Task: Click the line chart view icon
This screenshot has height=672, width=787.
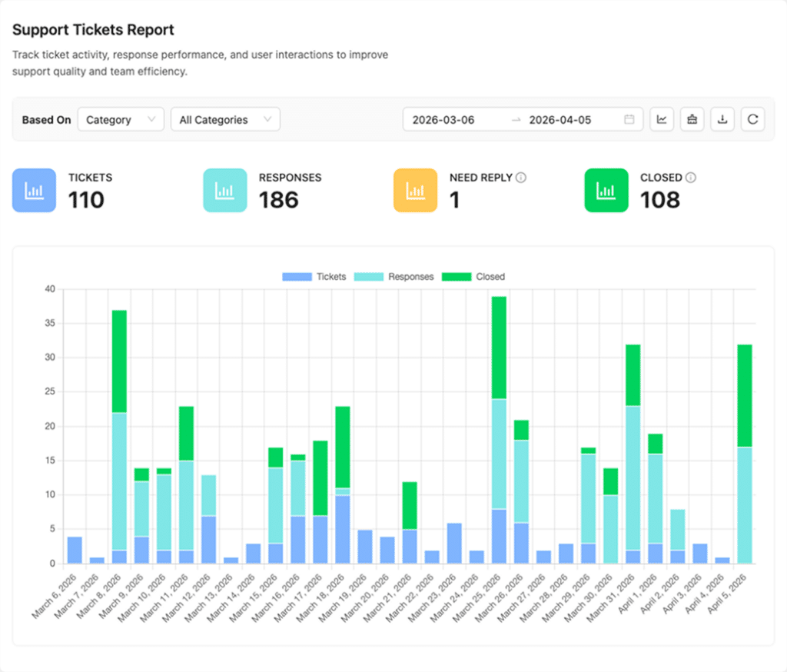Action: [x=662, y=119]
